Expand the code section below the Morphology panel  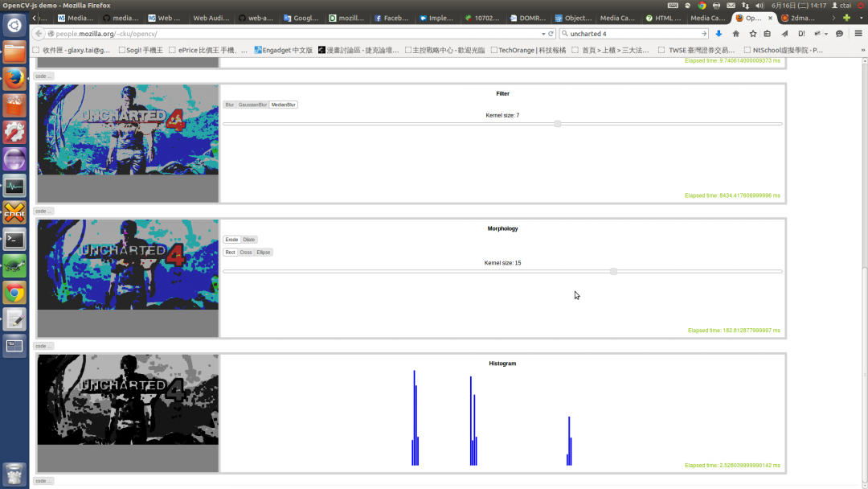point(43,346)
